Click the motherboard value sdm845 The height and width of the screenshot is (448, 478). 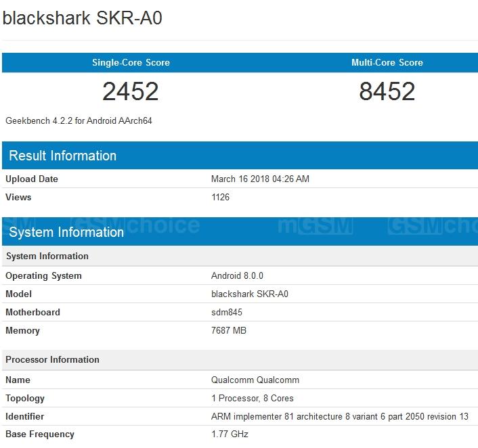coord(227,313)
